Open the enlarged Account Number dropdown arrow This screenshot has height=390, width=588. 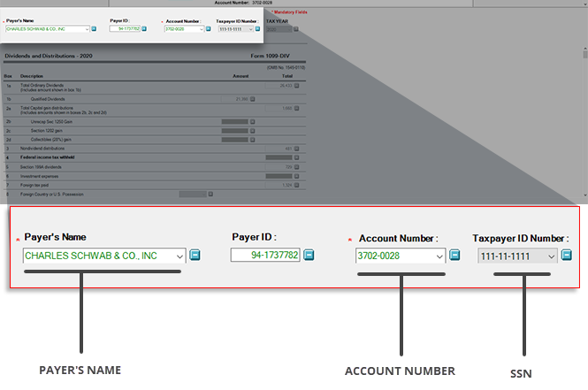(x=439, y=256)
